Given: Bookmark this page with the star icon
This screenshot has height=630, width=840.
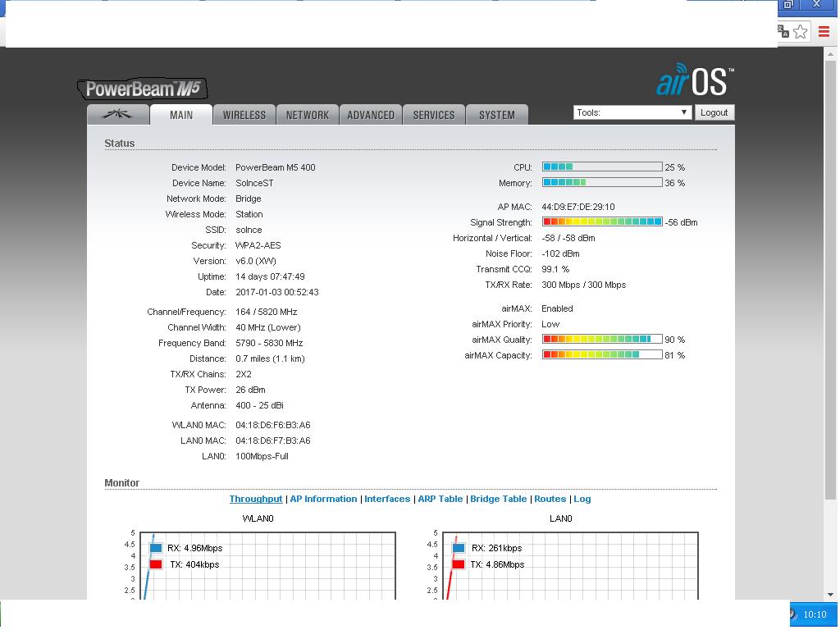Looking at the screenshot, I should 801,32.
